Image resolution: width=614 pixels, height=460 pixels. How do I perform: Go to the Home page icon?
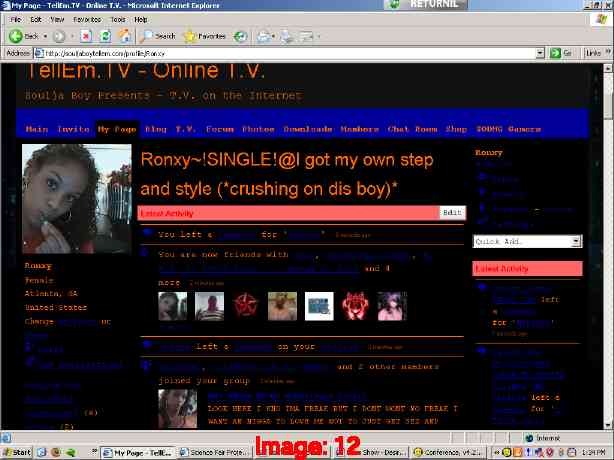pos(125,36)
